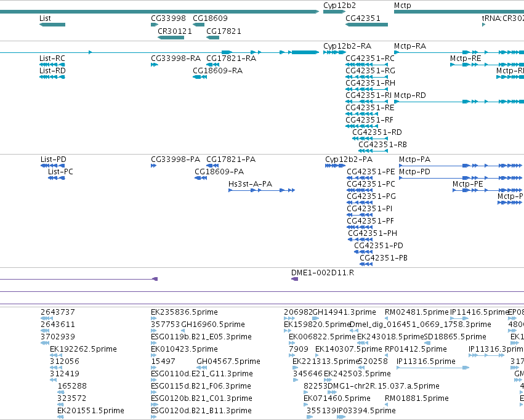The width and height of the screenshot is (524, 420).
Task: Click the CG42351-RG transcript label
Action: pyautogui.click(x=370, y=70)
